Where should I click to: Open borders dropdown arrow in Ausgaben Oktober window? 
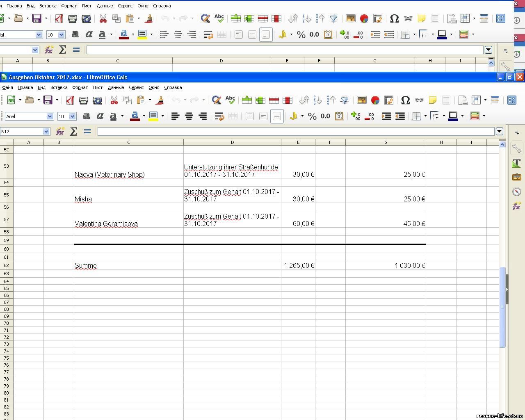[425, 116]
